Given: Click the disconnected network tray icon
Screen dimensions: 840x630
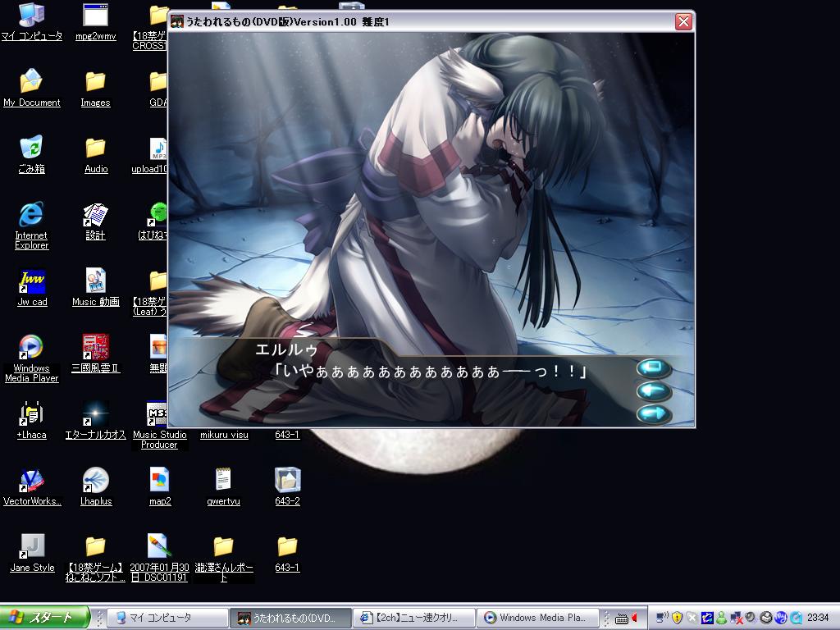Looking at the screenshot, I should (x=736, y=618).
